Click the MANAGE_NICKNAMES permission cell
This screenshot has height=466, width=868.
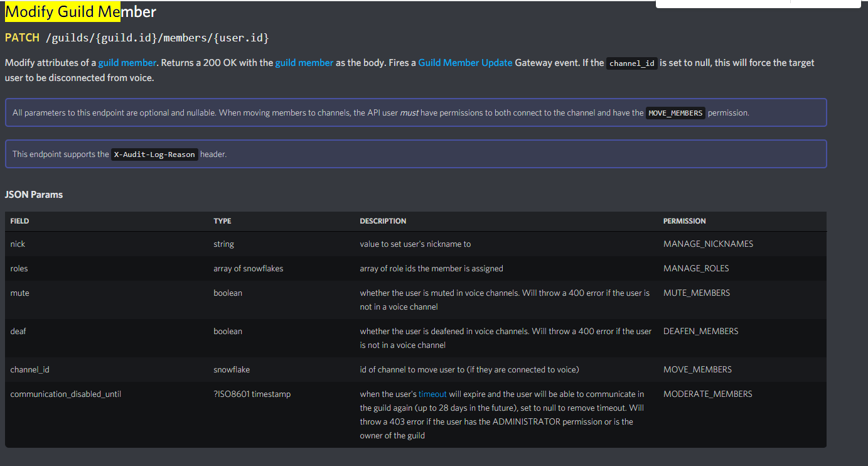[708, 244]
